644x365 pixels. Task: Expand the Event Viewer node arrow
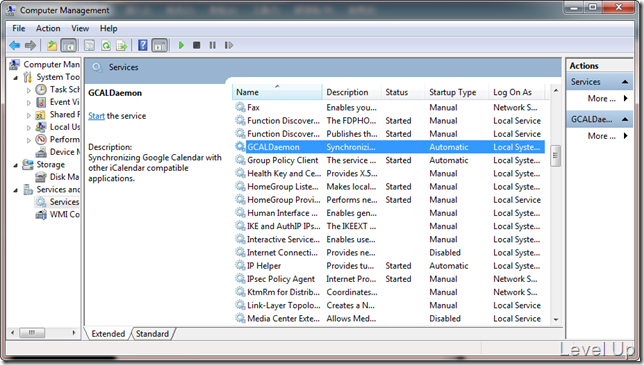pos(28,103)
